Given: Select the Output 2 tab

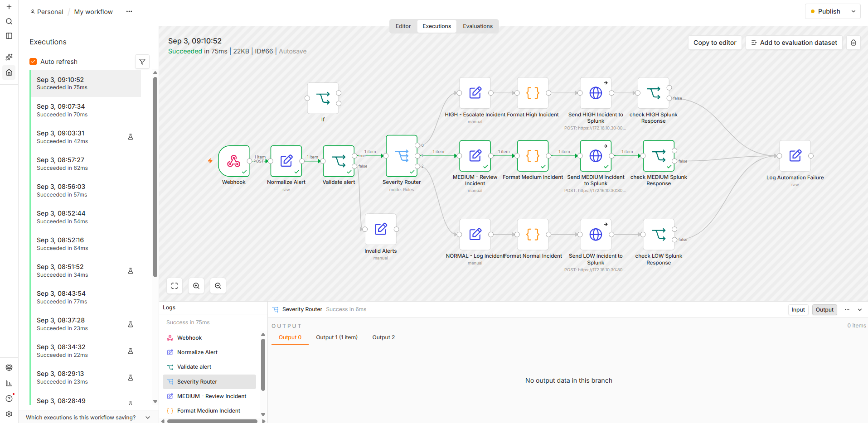Looking at the screenshot, I should coord(383,337).
